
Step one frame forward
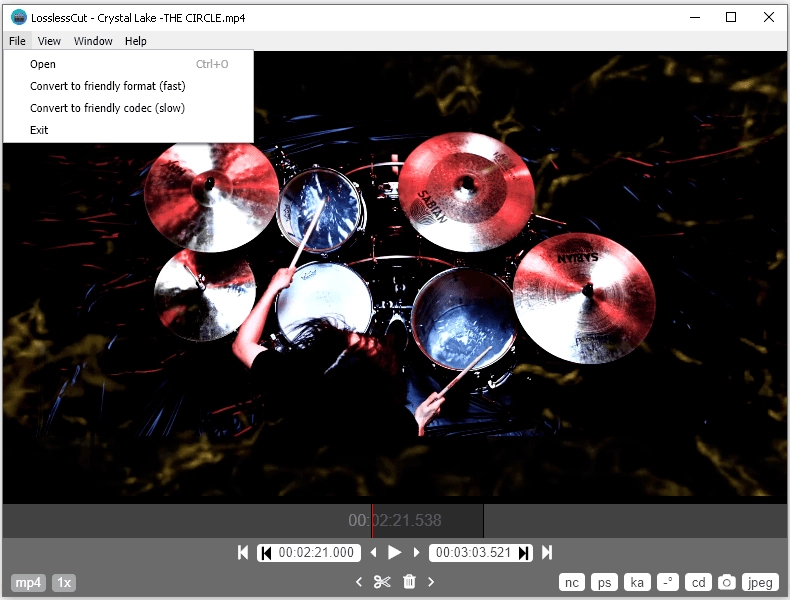coord(416,553)
